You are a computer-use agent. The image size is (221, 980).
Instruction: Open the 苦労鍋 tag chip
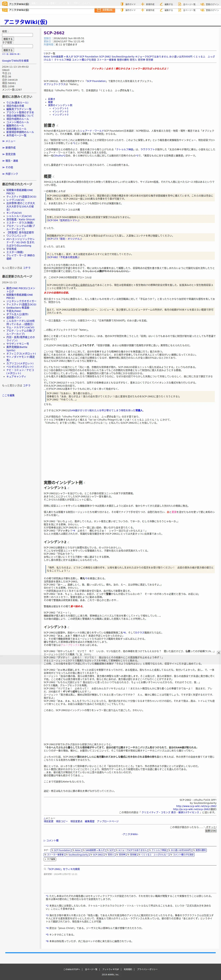click(x=132, y=854)
